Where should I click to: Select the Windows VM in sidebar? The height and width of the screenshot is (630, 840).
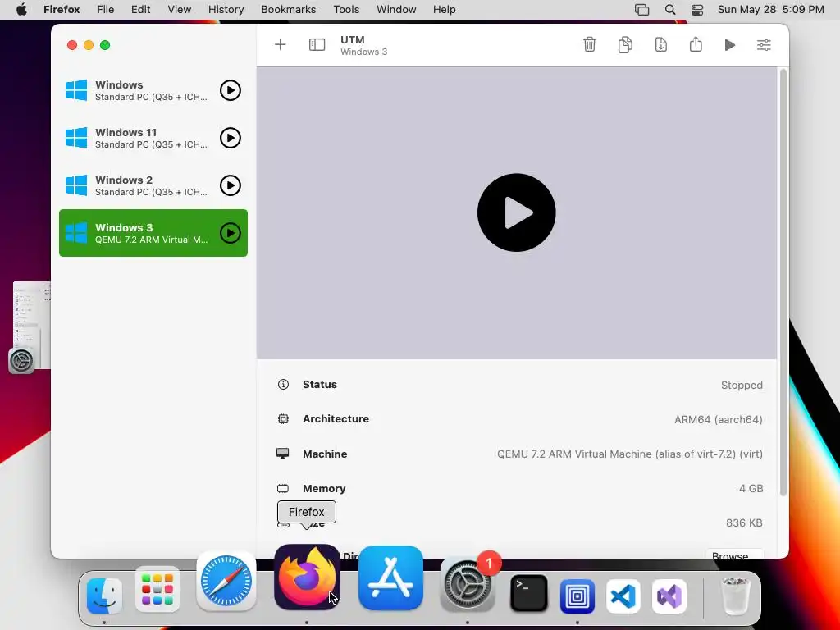(153, 90)
